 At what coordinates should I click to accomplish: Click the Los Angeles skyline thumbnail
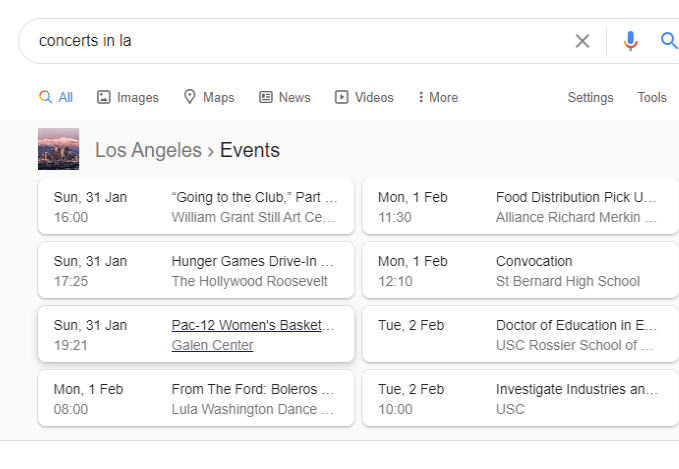(58, 149)
